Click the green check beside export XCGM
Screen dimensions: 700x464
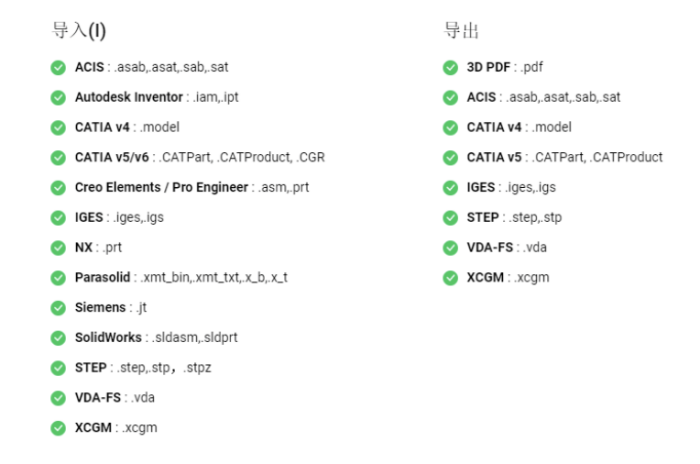[450, 278]
